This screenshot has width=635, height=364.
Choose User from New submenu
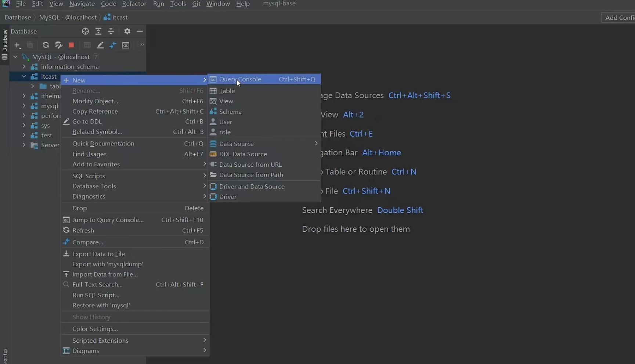pyautogui.click(x=264, y=122)
